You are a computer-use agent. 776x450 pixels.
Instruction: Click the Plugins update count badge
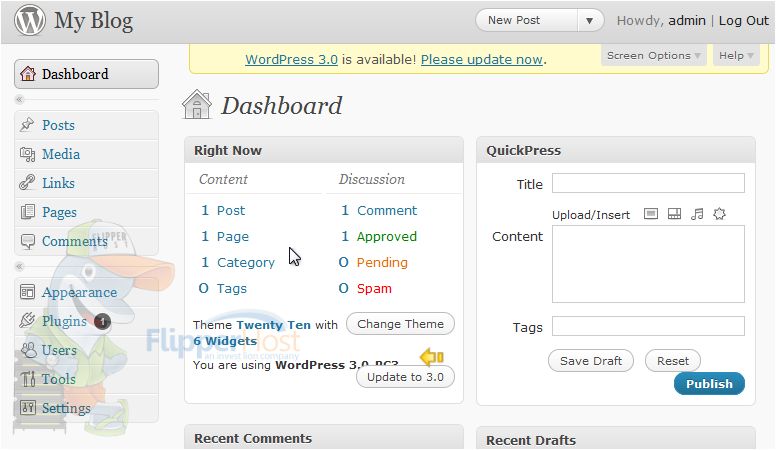tap(102, 322)
